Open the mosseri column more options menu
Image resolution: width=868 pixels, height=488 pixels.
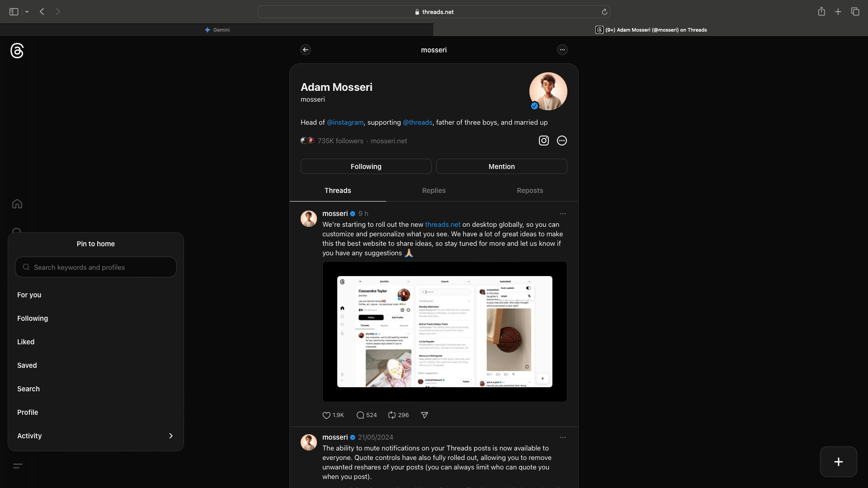tap(562, 50)
